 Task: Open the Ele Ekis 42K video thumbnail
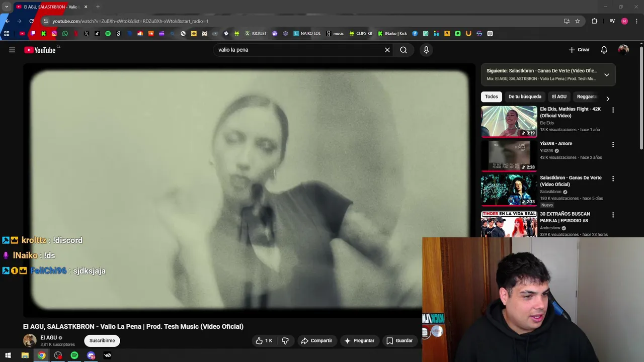[509, 121]
